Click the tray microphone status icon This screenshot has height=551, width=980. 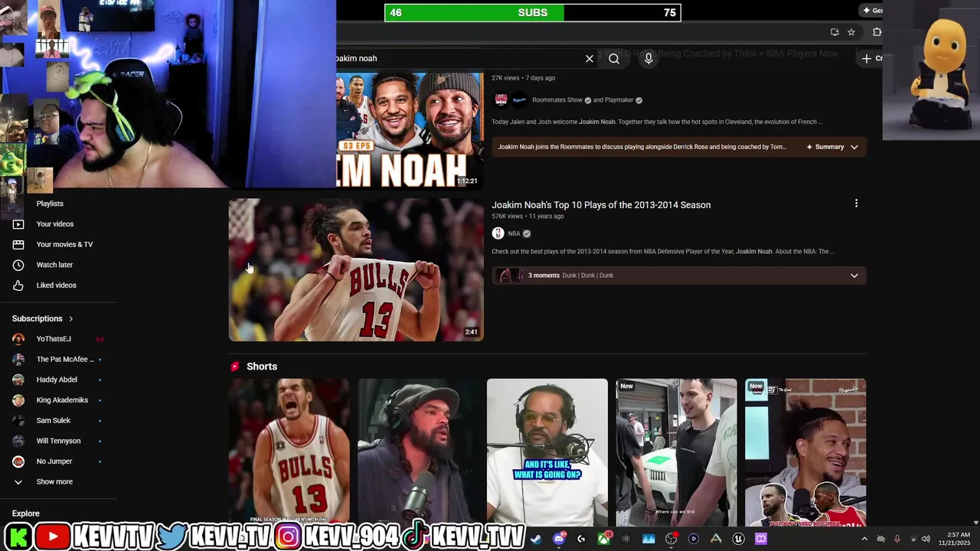coord(897,539)
